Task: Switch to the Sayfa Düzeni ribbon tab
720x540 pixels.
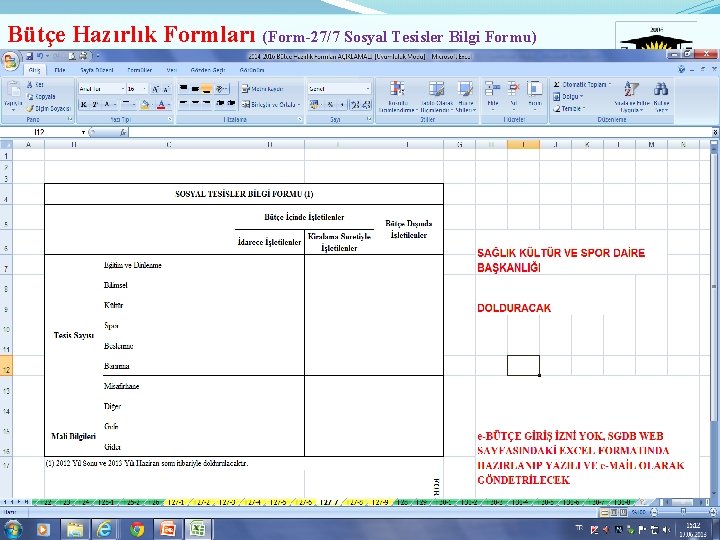Action: tap(97, 70)
